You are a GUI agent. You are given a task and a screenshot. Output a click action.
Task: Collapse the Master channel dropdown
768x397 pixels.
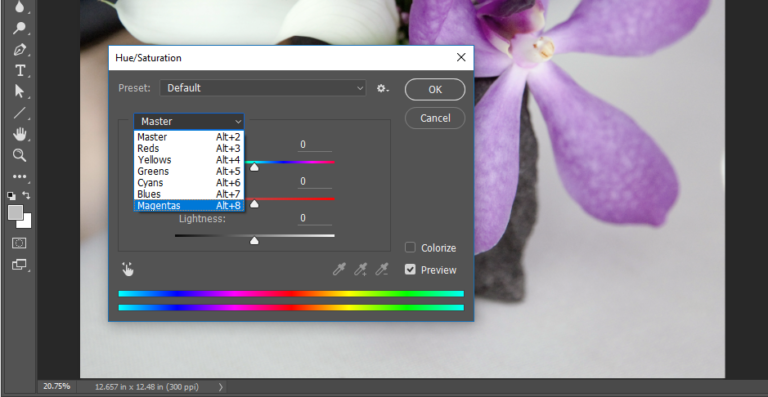(189, 121)
